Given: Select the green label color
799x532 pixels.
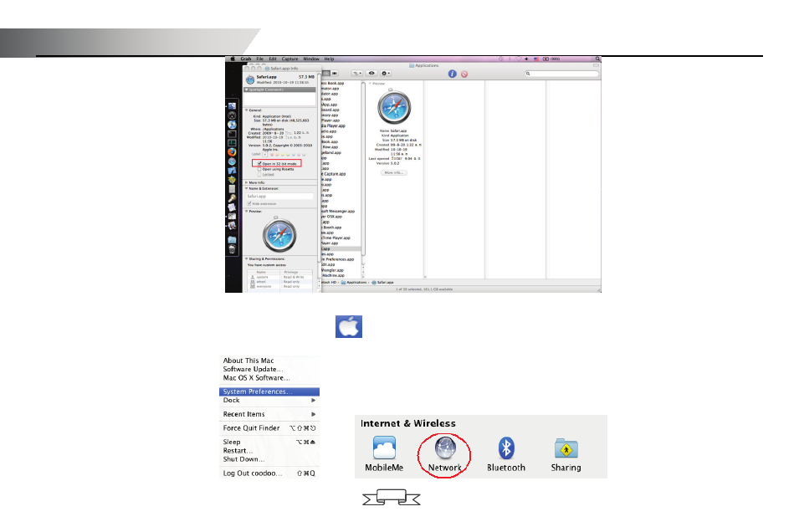Looking at the screenshot, I should coord(288,155).
